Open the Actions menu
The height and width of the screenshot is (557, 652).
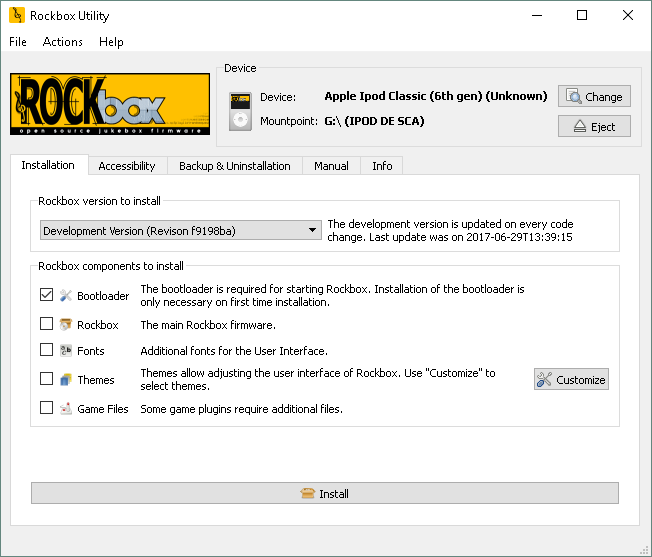[63, 42]
